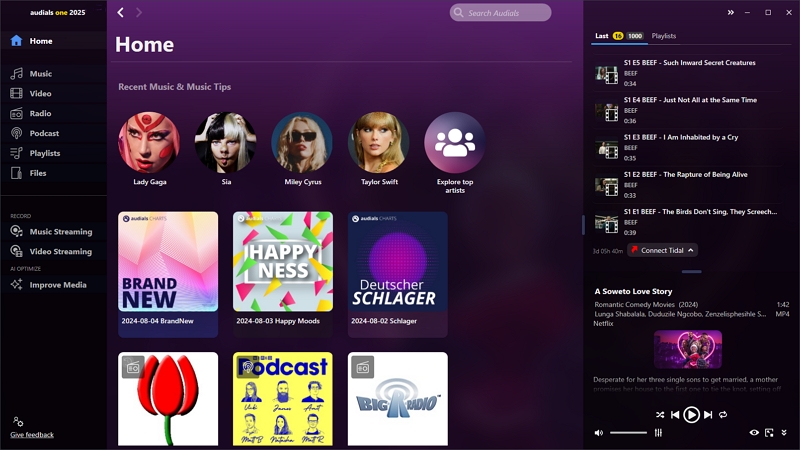Mute audio with the speaker icon

(x=598, y=433)
